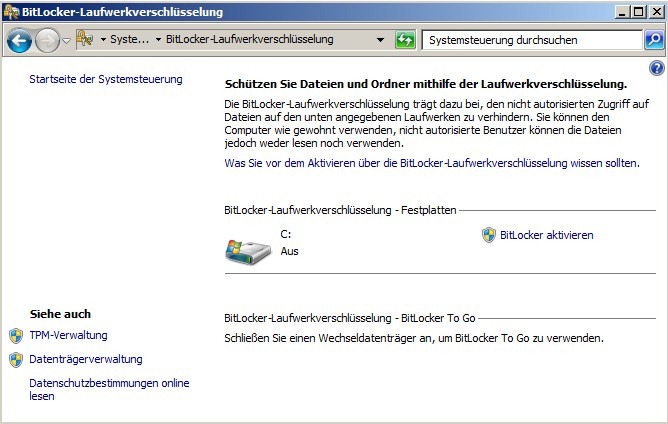Click the magnifying glass search icon
Screen dimensions: 668x424
(x=653, y=41)
